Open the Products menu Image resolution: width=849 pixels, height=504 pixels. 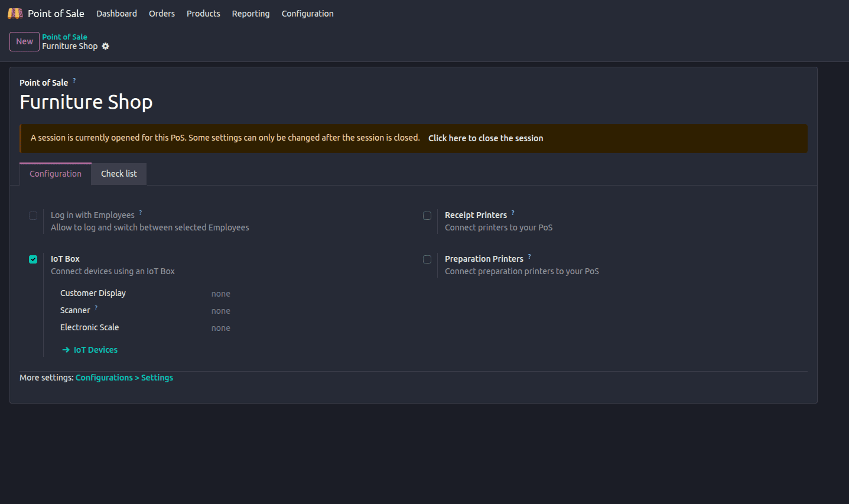[203, 14]
